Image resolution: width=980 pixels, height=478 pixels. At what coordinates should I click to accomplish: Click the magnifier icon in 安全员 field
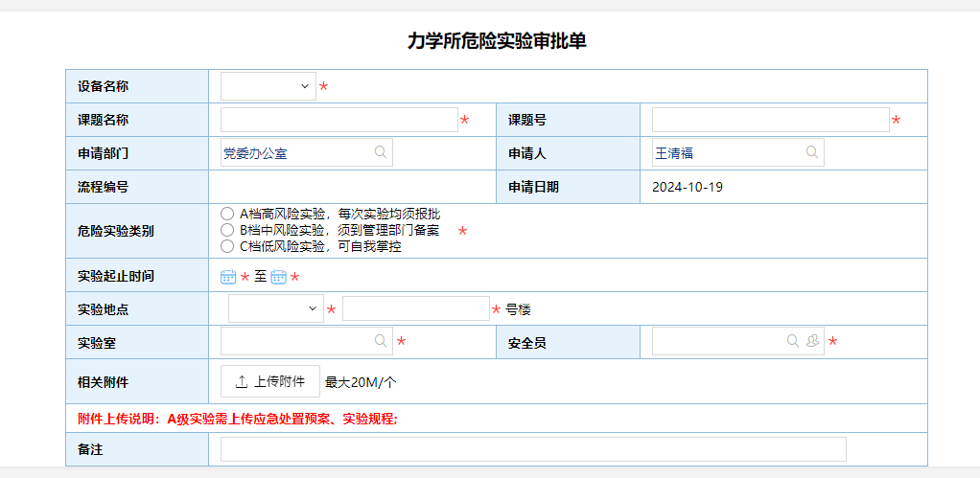point(793,341)
